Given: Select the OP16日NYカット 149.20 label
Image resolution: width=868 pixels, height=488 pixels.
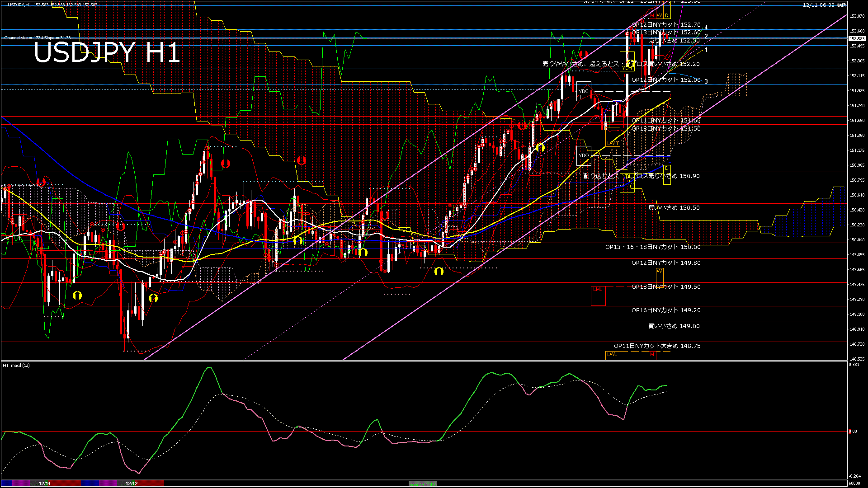Looking at the screenshot, I should tap(665, 310).
